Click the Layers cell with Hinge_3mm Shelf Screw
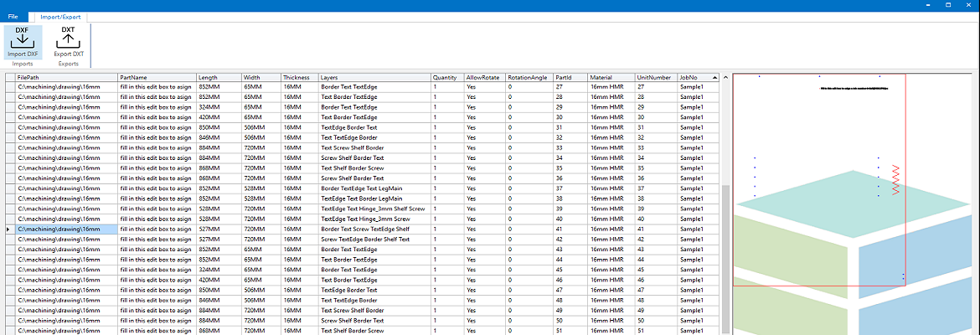Screen dimensions: 980x335 (374, 209)
